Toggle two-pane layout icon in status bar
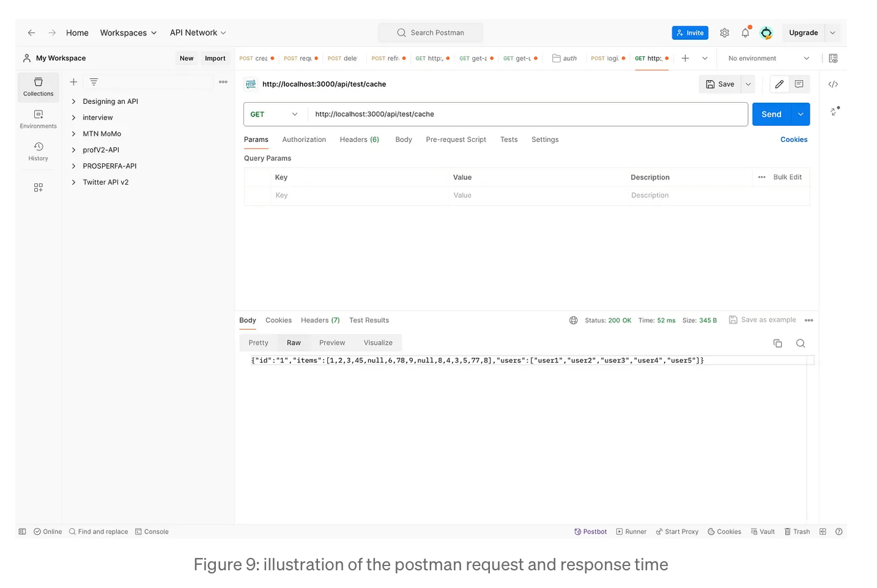 [823, 532]
